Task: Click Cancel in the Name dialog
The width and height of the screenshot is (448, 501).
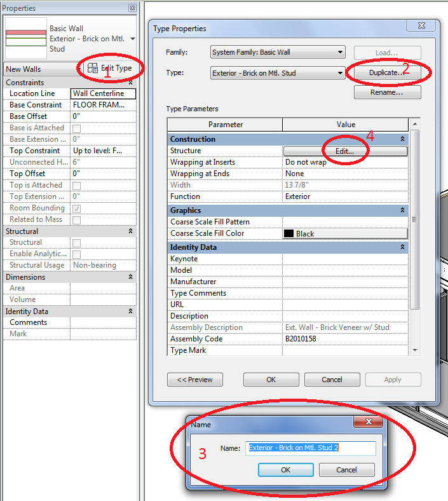Action: [x=347, y=470]
